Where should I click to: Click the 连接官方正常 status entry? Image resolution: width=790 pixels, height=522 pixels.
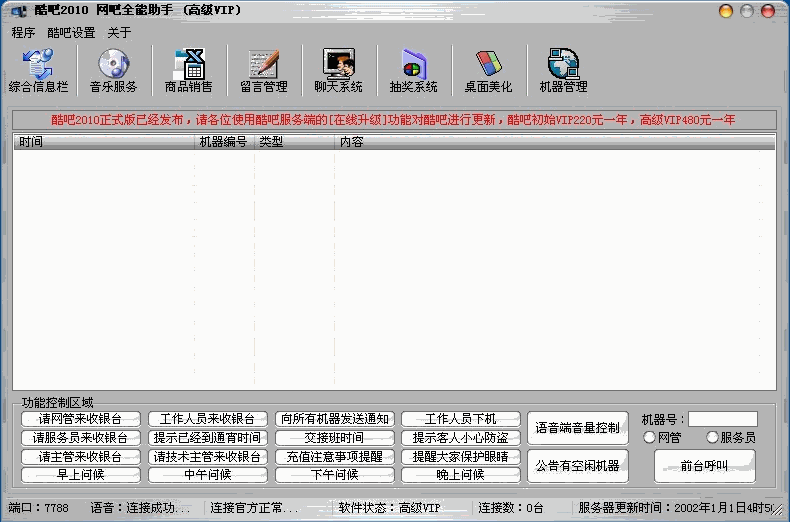point(254,508)
